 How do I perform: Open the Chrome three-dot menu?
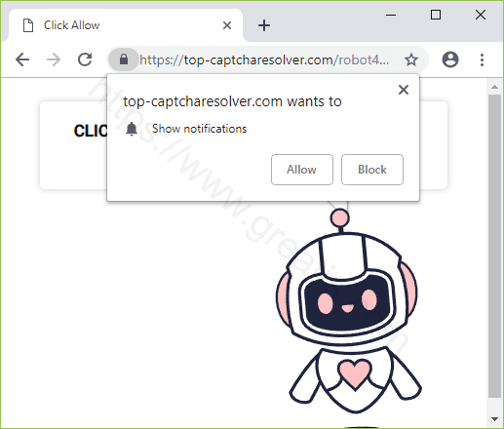[482, 59]
